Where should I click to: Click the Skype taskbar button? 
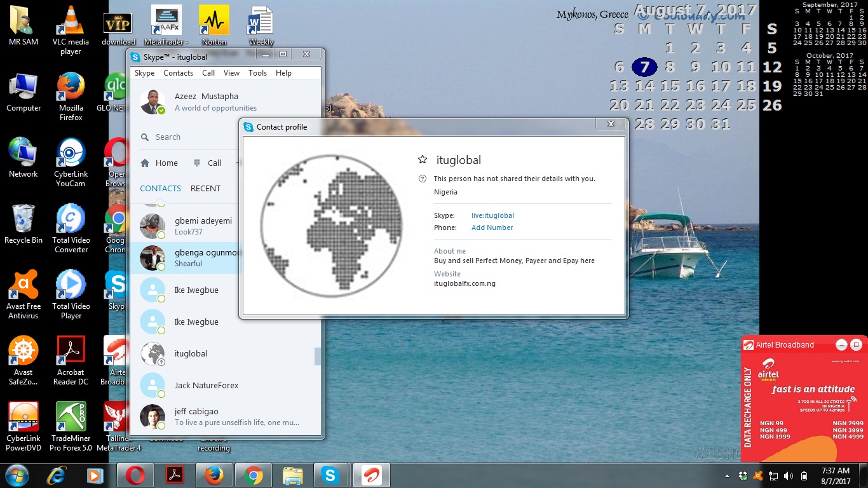(330, 475)
